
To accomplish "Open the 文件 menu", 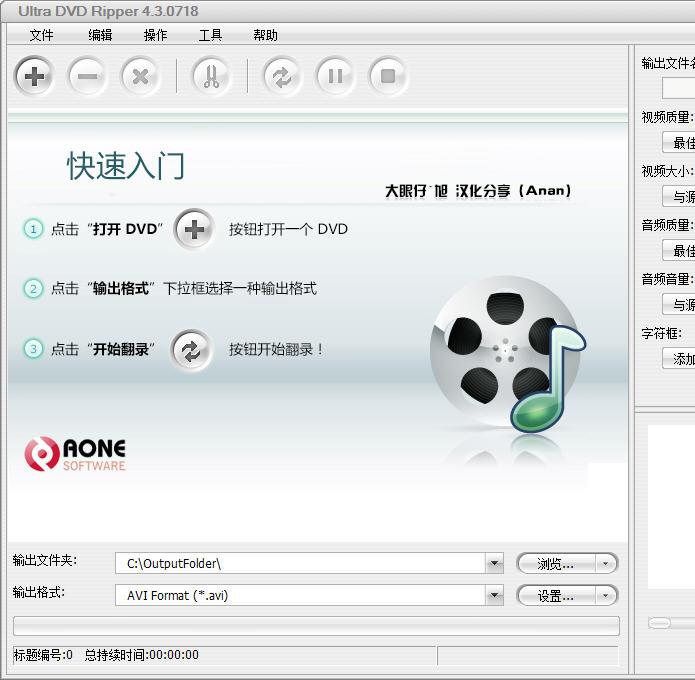I will tap(41, 35).
